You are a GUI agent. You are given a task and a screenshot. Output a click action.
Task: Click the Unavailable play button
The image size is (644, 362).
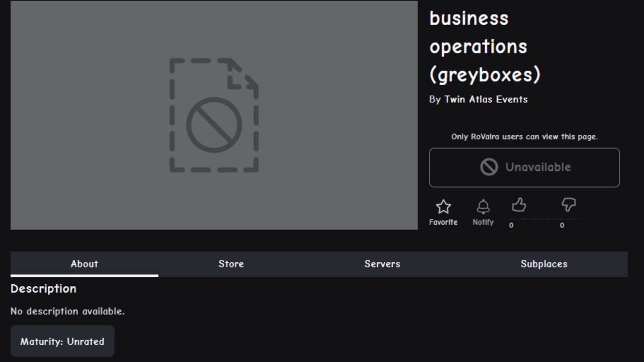(x=524, y=167)
